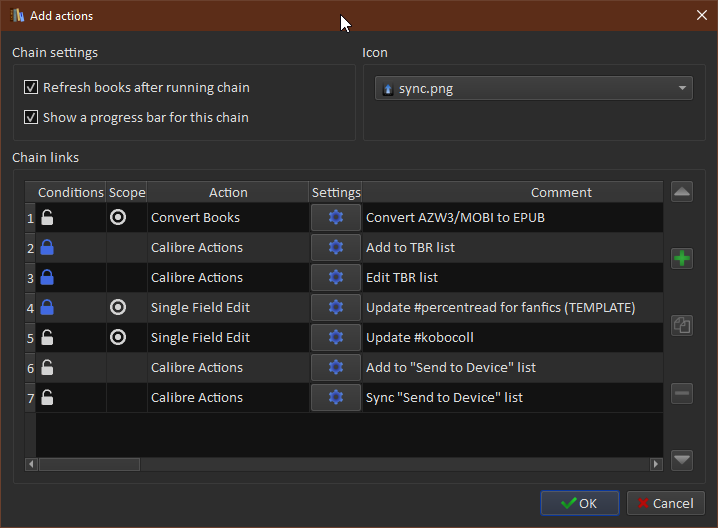Click the horizontal scrollbar of chain links table
718x528 pixels.
tap(90, 464)
